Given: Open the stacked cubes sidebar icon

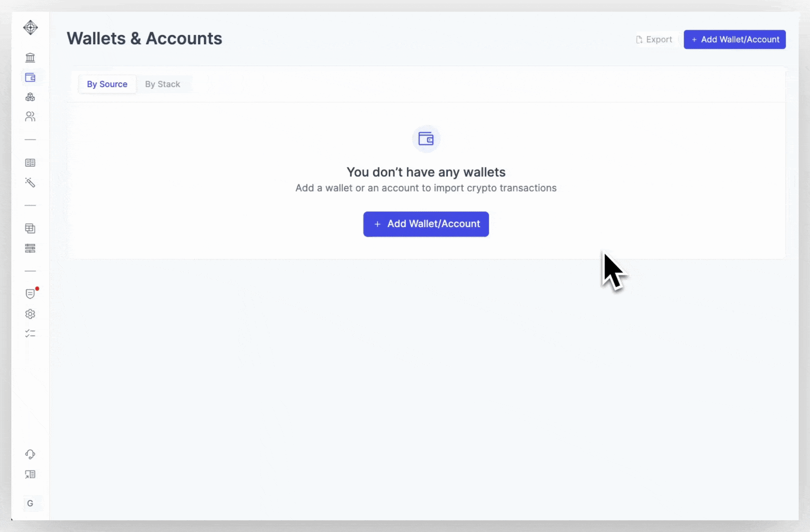Looking at the screenshot, I should point(30,97).
